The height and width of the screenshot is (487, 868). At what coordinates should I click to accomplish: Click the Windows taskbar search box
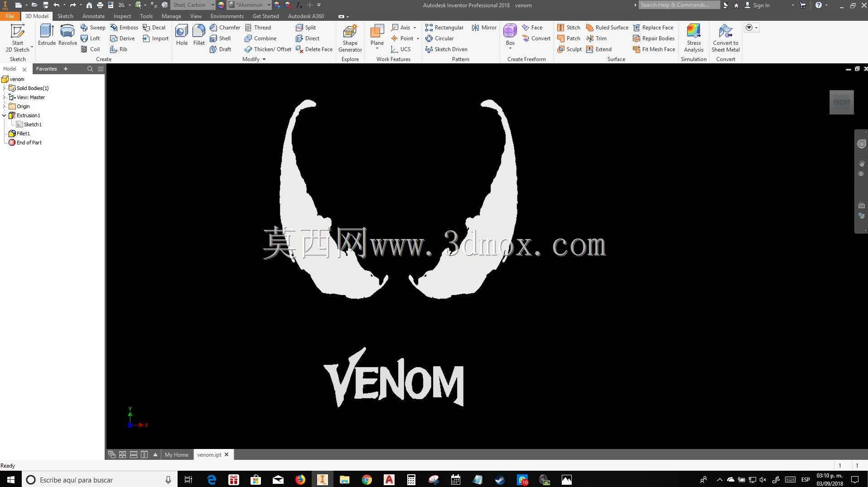point(99,480)
